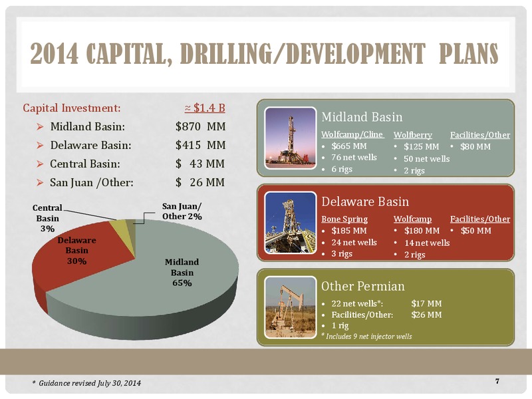
Task: Click the '$ 43 MM' amount
Action: coord(200,164)
